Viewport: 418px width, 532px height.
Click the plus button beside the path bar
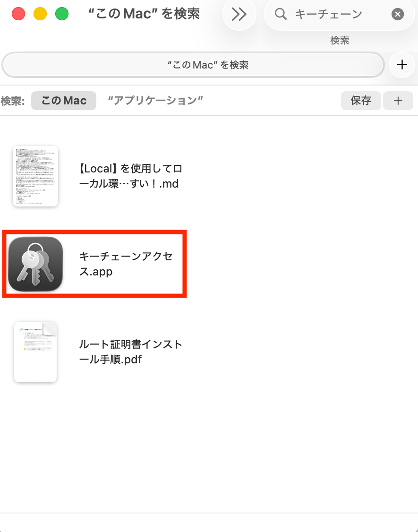pyautogui.click(x=402, y=64)
